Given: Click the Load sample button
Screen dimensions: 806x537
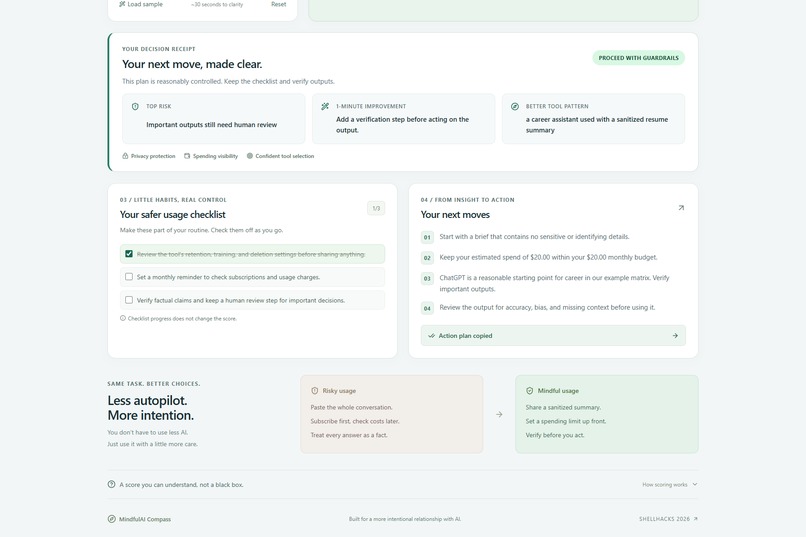Looking at the screenshot, I should pos(140,4).
